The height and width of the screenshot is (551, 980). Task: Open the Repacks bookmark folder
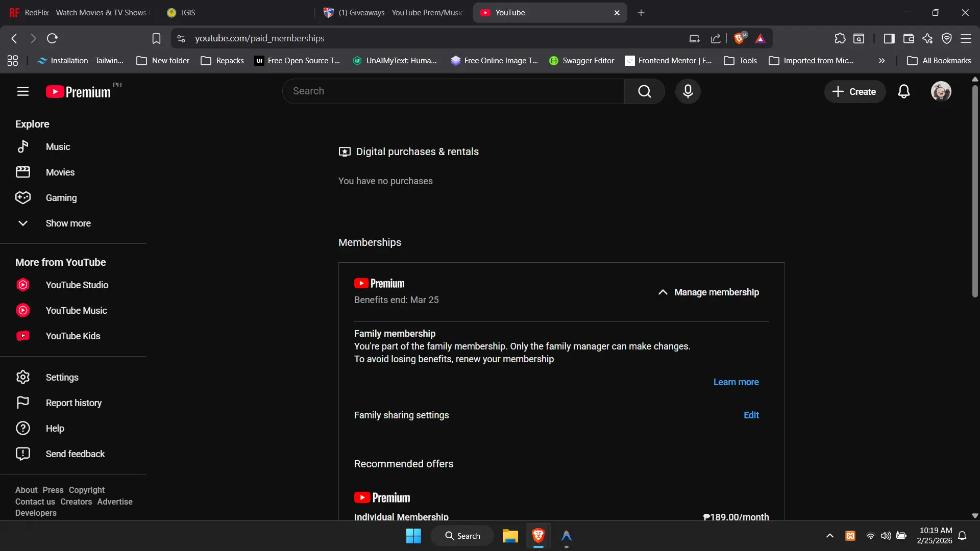point(223,61)
